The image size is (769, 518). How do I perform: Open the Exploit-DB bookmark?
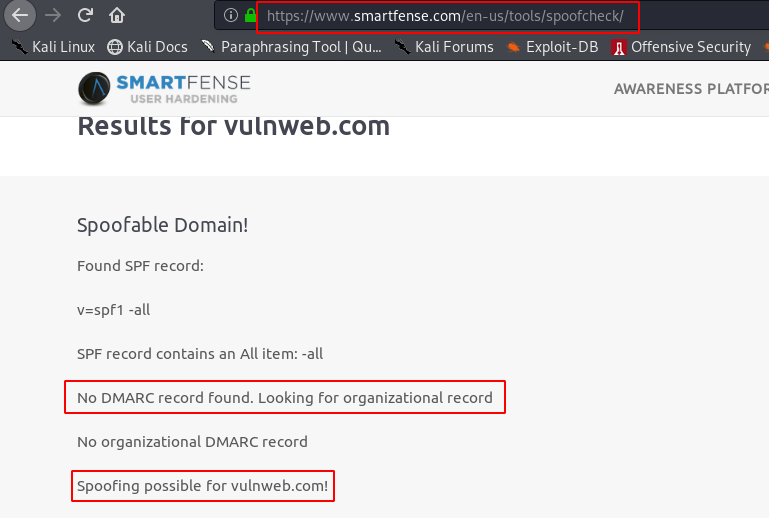[552, 47]
